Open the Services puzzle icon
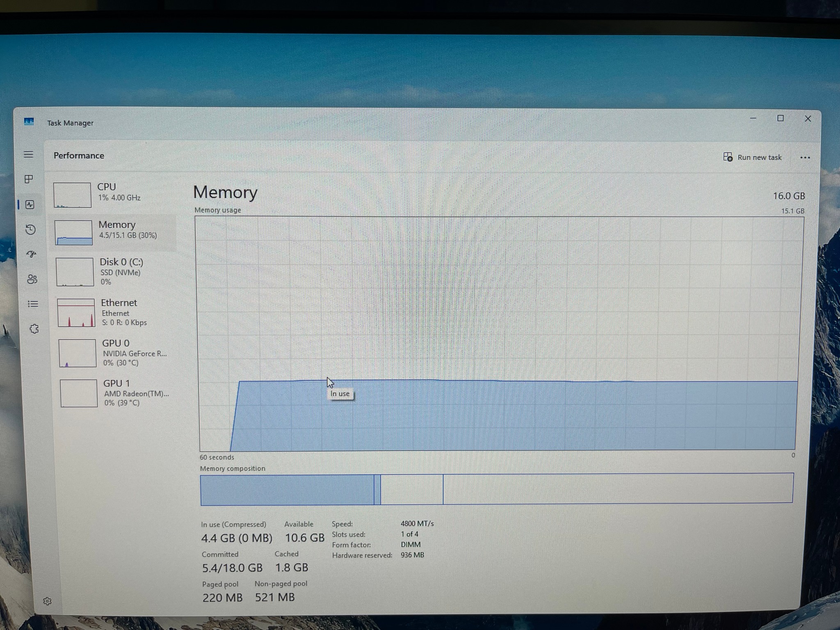Image resolution: width=840 pixels, height=630 pixels. point(34,329)
